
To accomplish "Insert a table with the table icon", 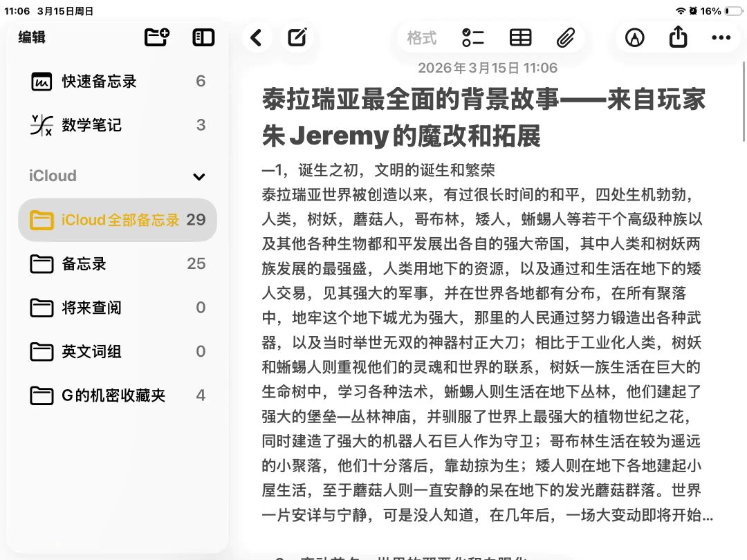I will pyautogui.click(x=520, y=37).
